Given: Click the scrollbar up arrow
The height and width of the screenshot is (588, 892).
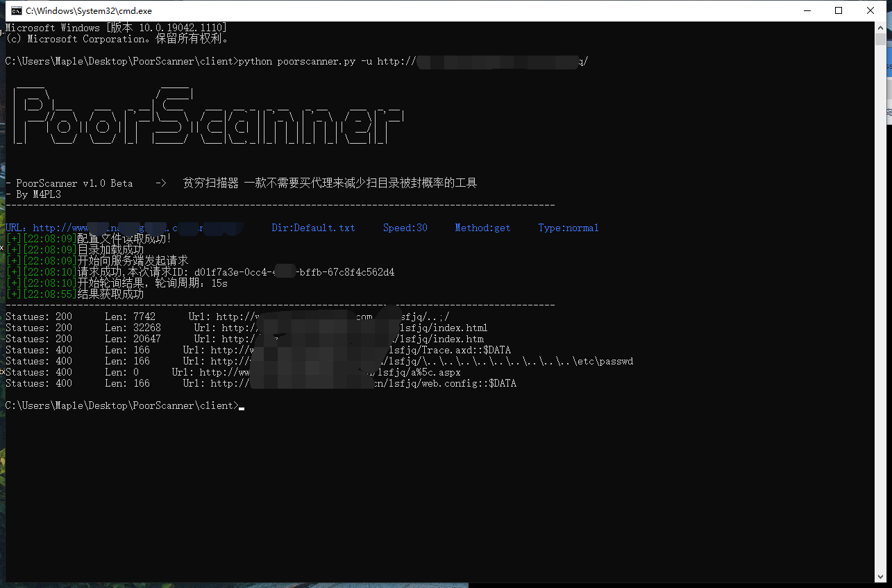Looking at the screenshot, I should coord(881,27).
